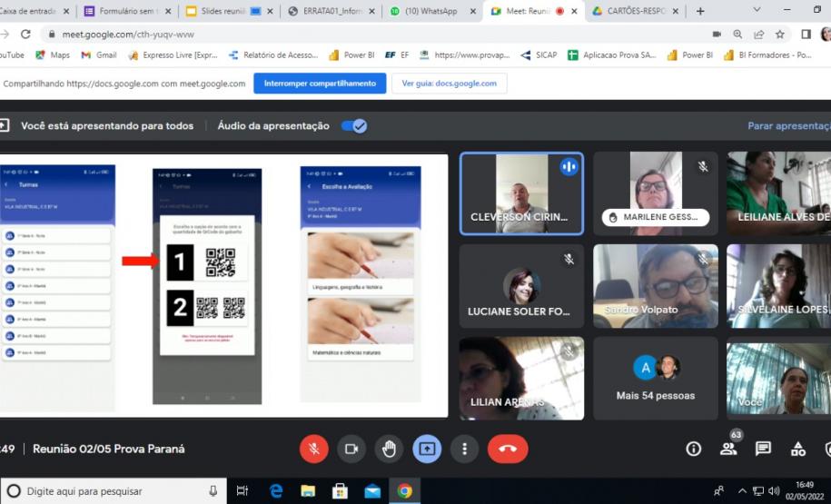Show the participants list with 63 badge
831x504 pixels.
[728, 449]
